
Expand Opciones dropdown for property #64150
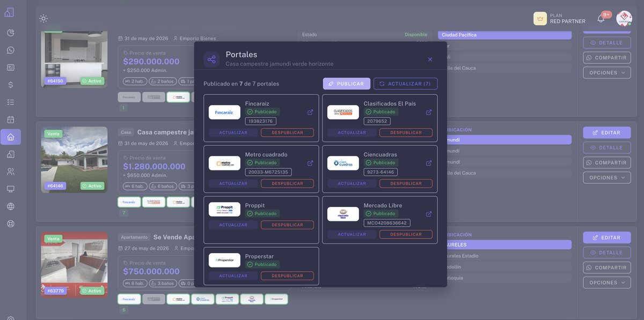(607, 72)
